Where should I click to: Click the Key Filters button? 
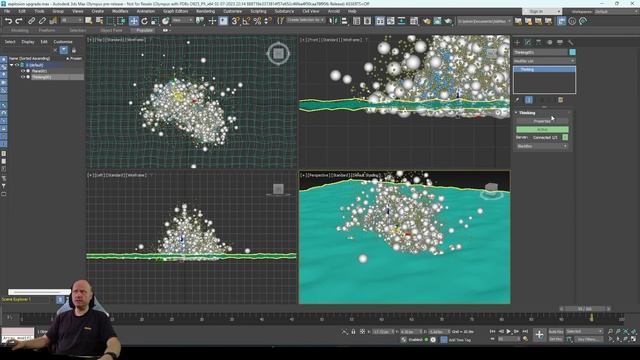(588, 339)
